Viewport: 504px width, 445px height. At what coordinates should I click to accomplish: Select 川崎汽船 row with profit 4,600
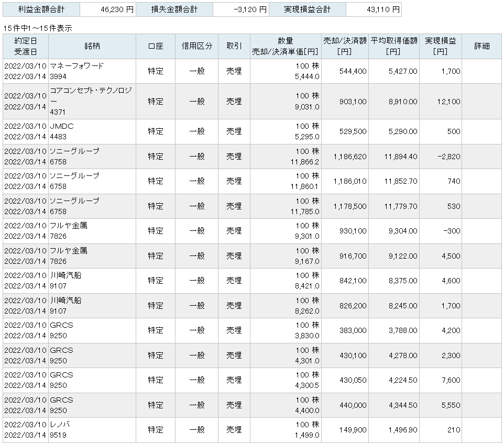pyautogui.click(x=252, y=281)
